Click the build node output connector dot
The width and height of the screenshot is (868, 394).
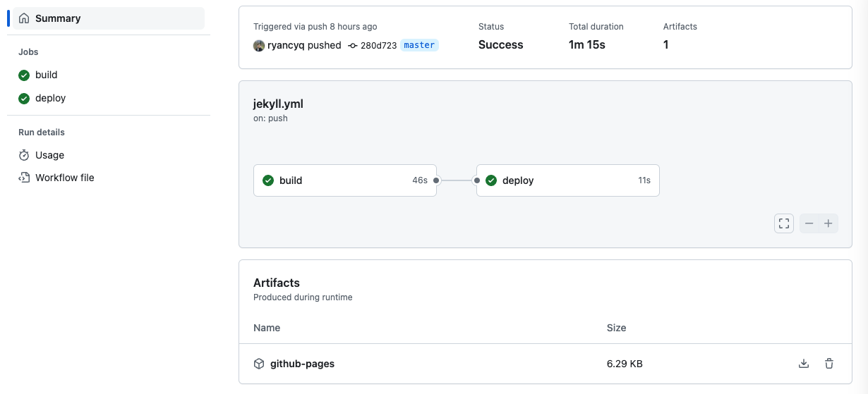[x=436, y=180]
